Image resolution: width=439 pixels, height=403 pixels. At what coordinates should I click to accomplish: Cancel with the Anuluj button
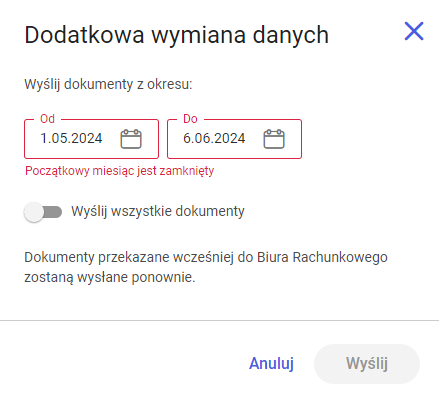pos(271,363)
